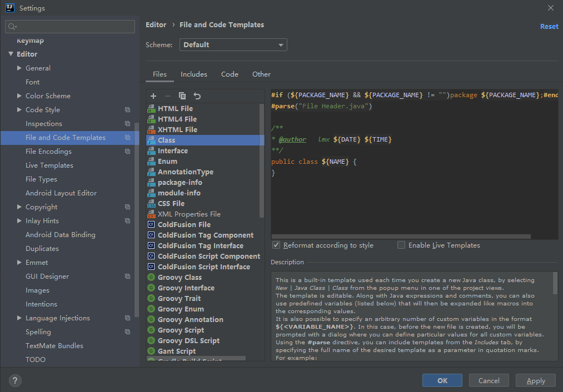Click the Gant Script icon

point(151,351)
